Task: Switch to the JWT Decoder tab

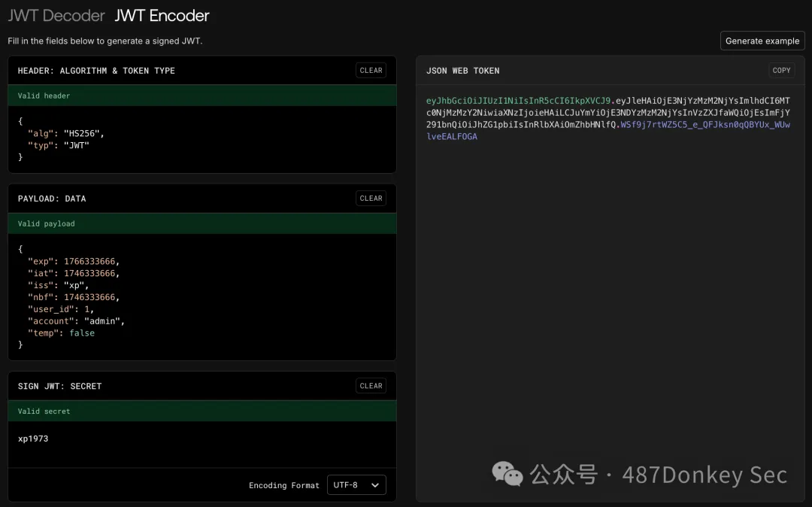Action: coord(56,15)
